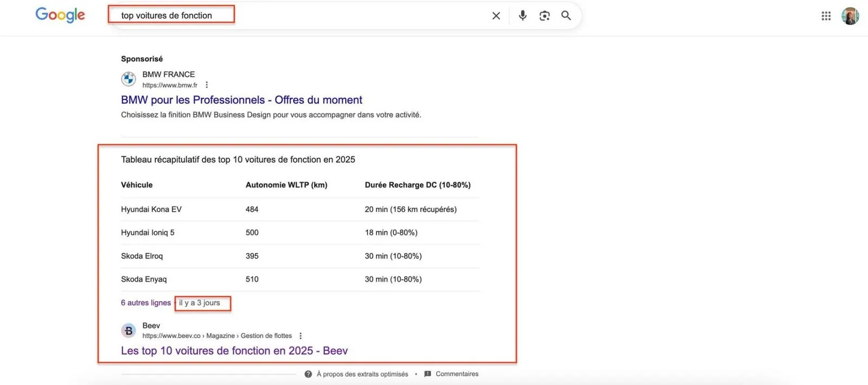Click the Beev site favicon
Image resolution: width=868 pixels, height=385 pixels.
[129, 330]
